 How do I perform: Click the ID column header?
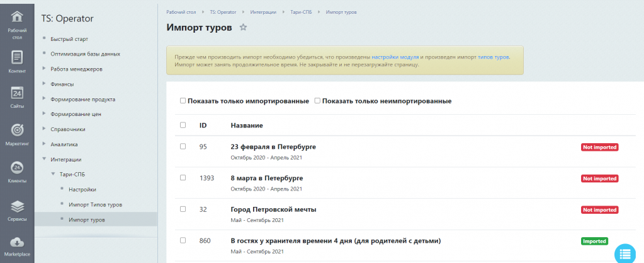pos(203,125)
